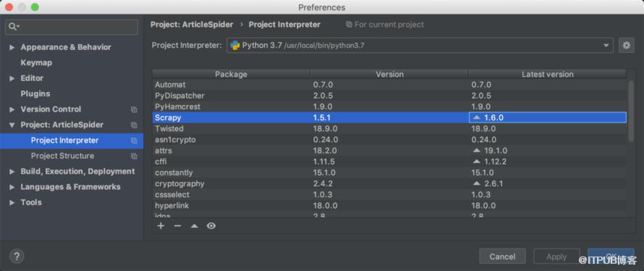Select the asn1crypto package row
644x271 pixels.
pyautogui.click(x=389, y=140)
